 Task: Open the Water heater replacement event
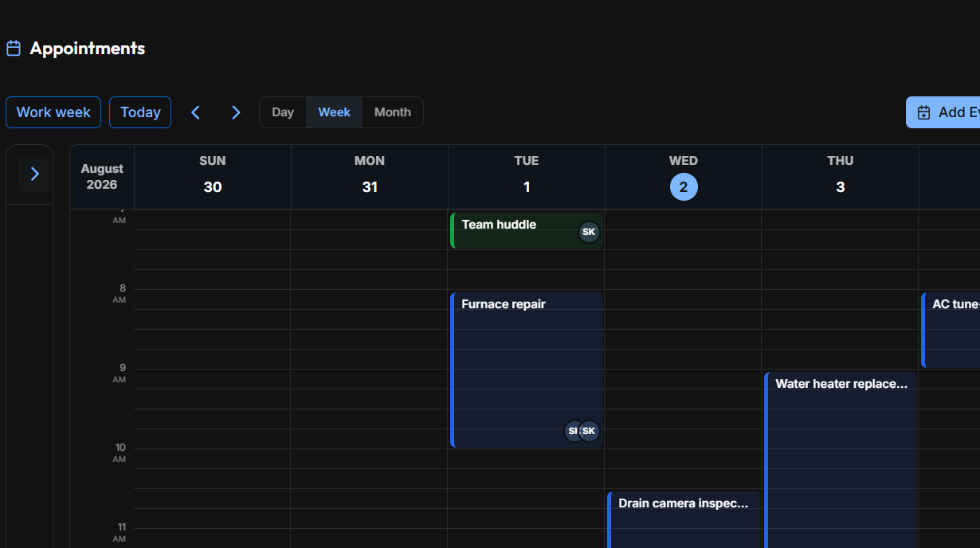coord(841,460)
